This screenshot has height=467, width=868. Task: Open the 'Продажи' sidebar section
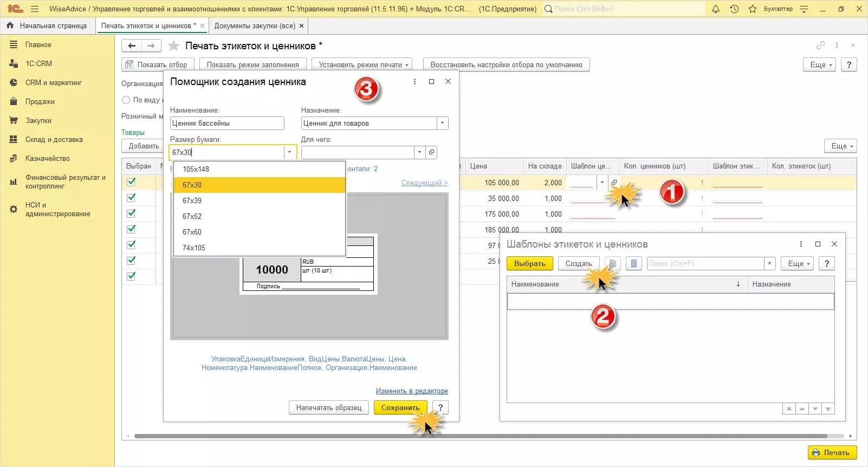coord(40,101)
